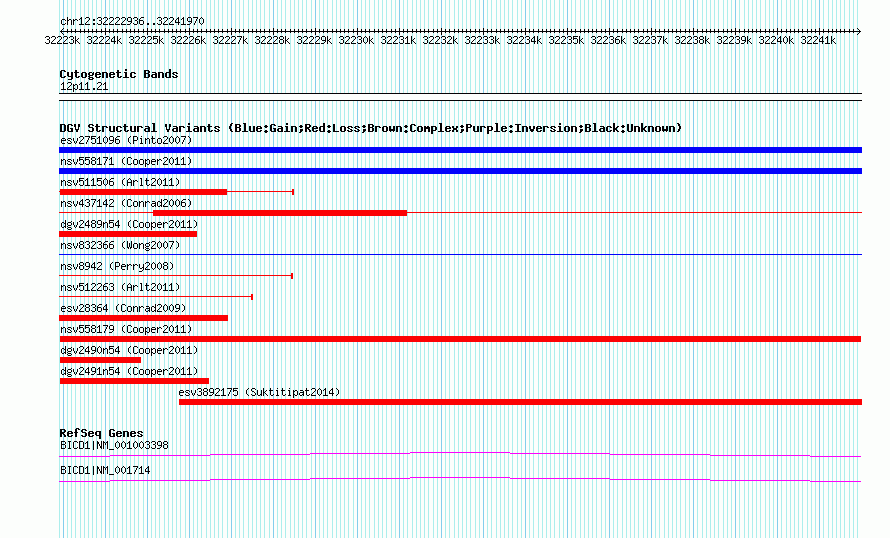The width and height of the screenshot is (890, 538).
Task: Select the thin red line of nsv8942
Action: coord(176,276)
